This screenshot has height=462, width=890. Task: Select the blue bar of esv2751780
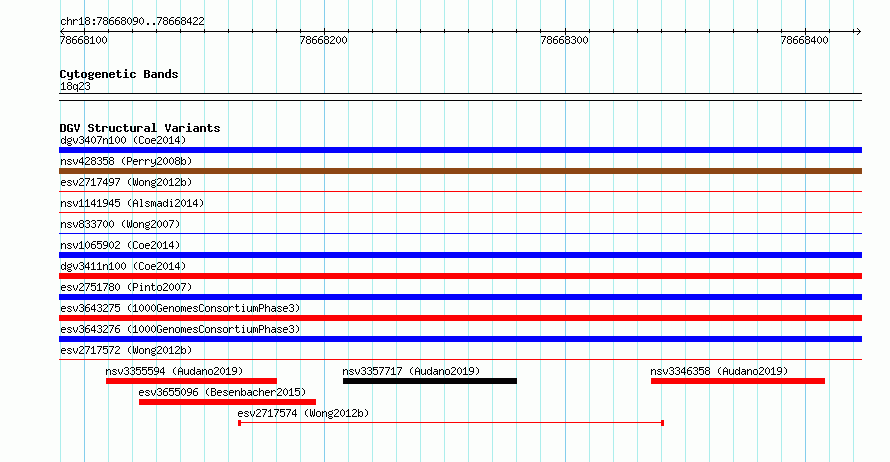pyautogui.click(x=460, y=297)
